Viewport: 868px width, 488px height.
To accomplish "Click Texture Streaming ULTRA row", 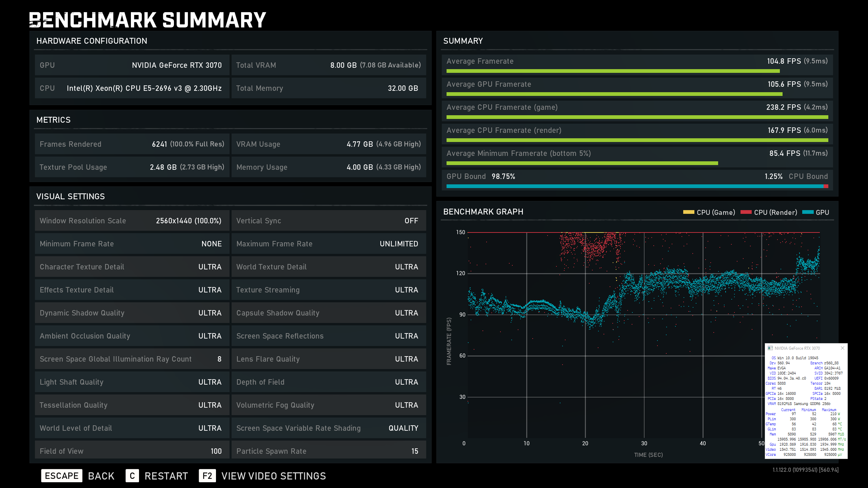I will click(329, 290).
